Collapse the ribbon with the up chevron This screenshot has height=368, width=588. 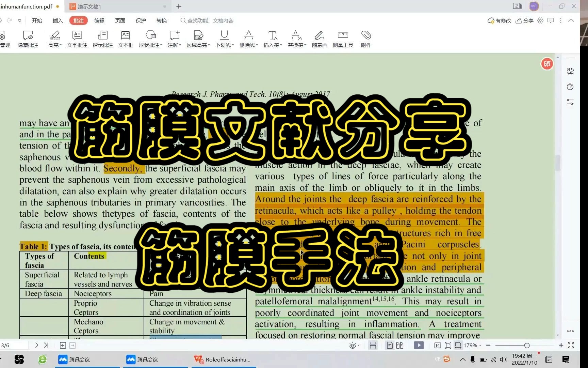tap(571, 20)
